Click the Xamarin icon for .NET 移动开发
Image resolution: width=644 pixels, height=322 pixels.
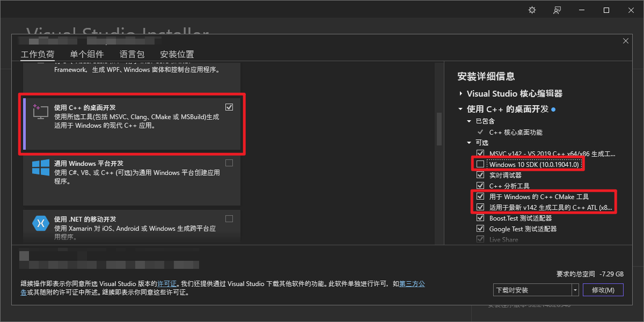[41, 224]
